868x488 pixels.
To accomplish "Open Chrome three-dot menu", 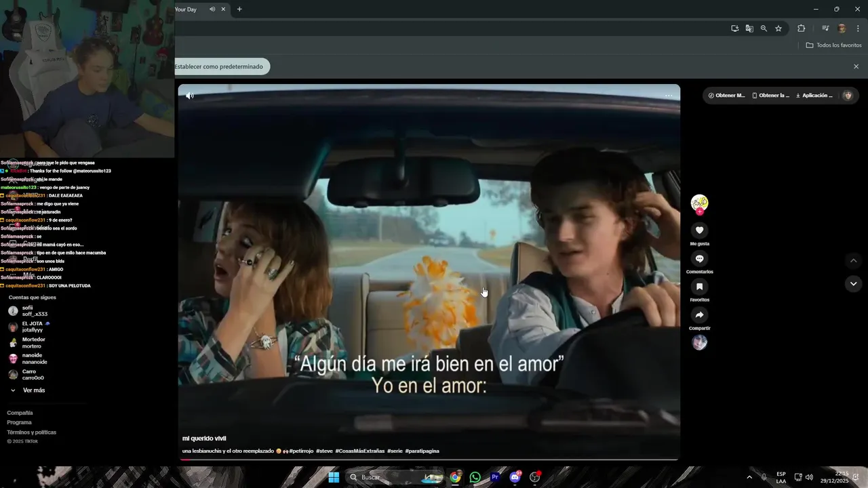I will (858, 28).
